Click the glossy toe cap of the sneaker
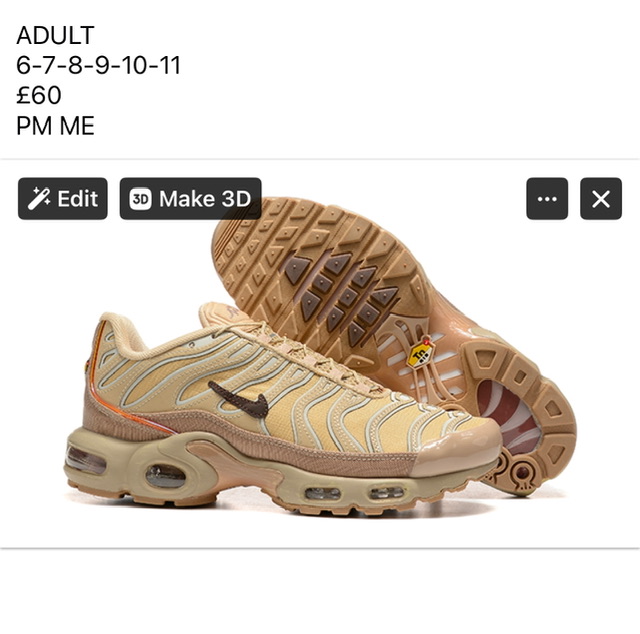The width and height of the screenshot is (640, 634). tap(457, 447)
